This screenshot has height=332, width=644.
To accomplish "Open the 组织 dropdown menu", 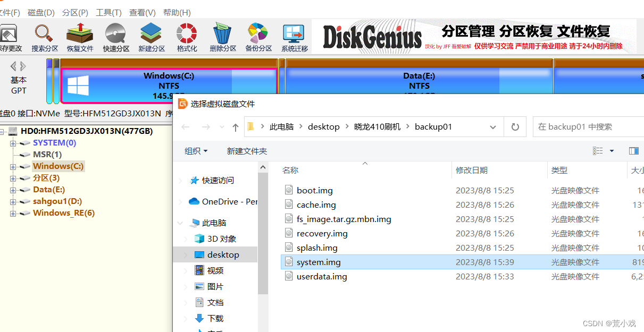I will click(x=196, y=151).
